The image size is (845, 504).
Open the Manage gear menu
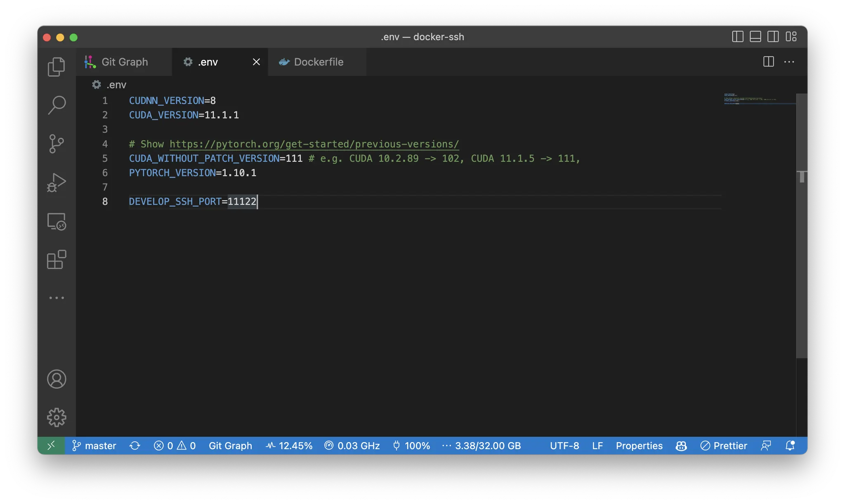point(57,417)
